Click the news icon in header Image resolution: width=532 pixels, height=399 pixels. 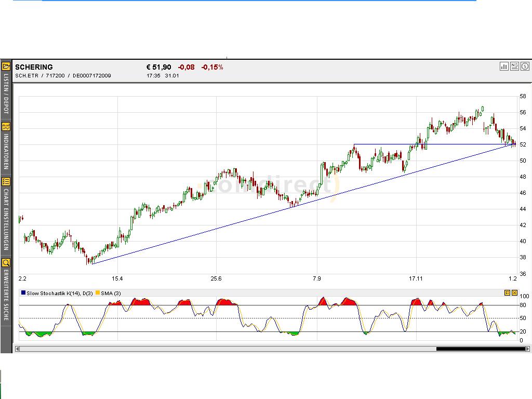pyautogui.click(x=514, y=66)
